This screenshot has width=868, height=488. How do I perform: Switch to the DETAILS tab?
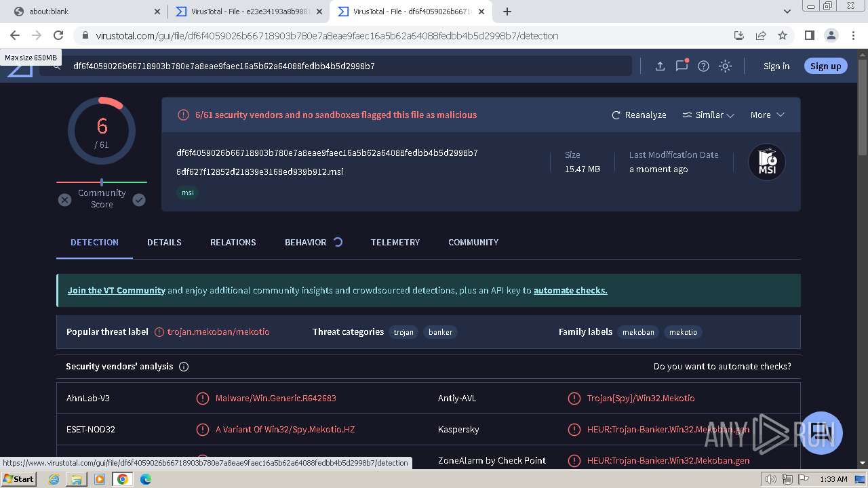(164, 242)
